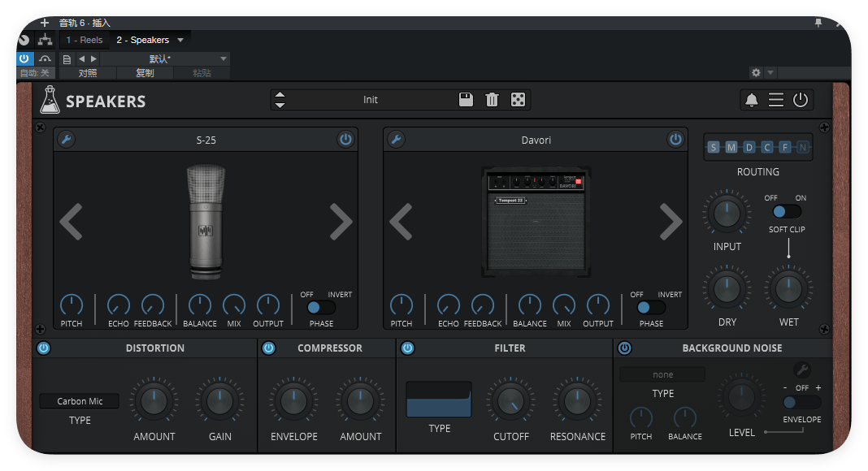Click the Distortion Amount knob
This screenshot has height=471, width=868.
154,402
